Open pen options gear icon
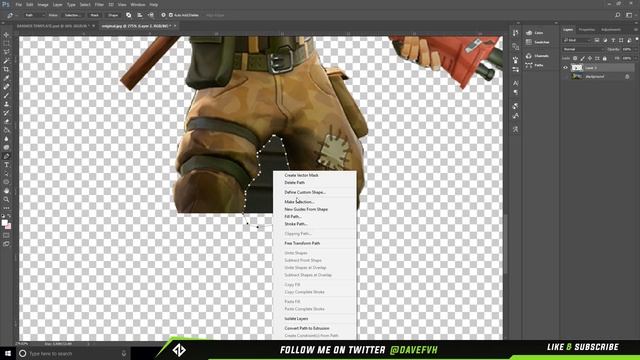Viewport: 640px width, 360px height. pos(163,15)
